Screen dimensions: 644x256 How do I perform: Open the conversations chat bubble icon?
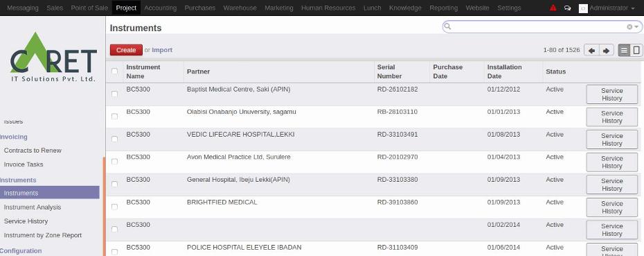tap(568, 8)
